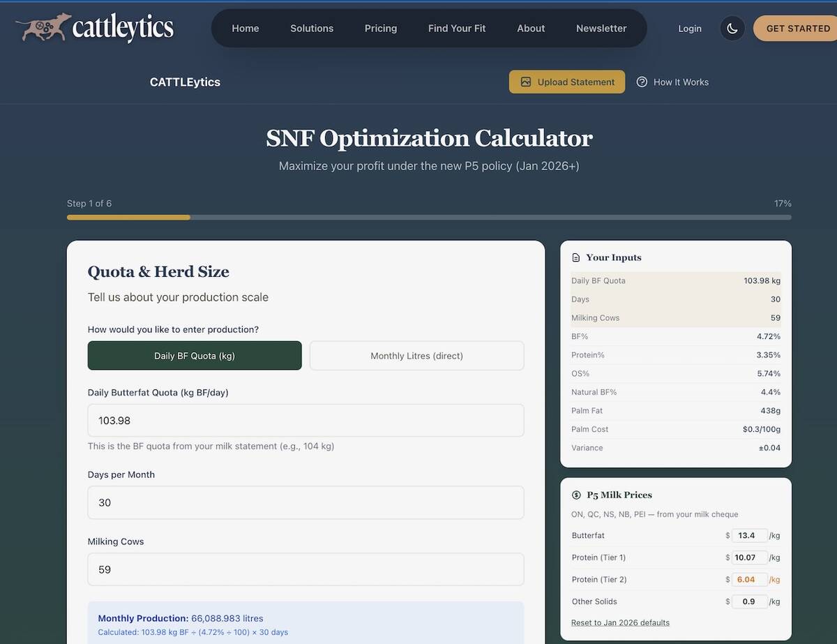Click the Login link
The width and height of the screenshot is (837, 644).
pyautogui.click(x=689, y=29)
